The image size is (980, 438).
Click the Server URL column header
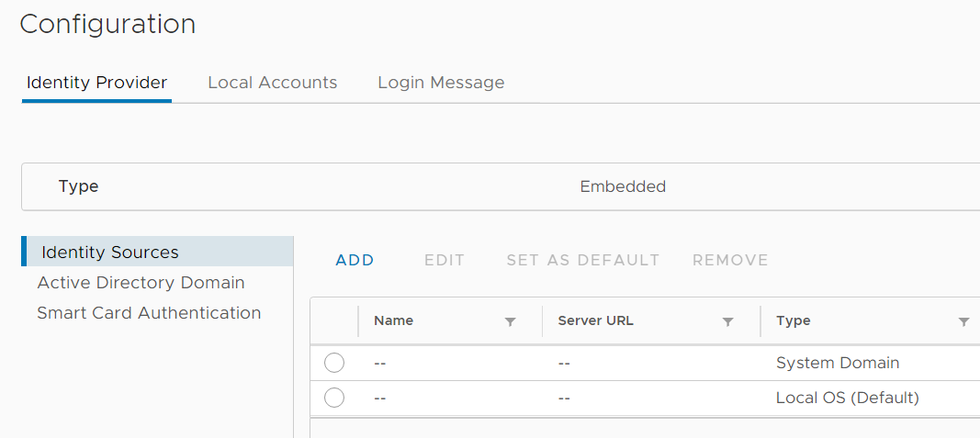[x=595, y=320]
